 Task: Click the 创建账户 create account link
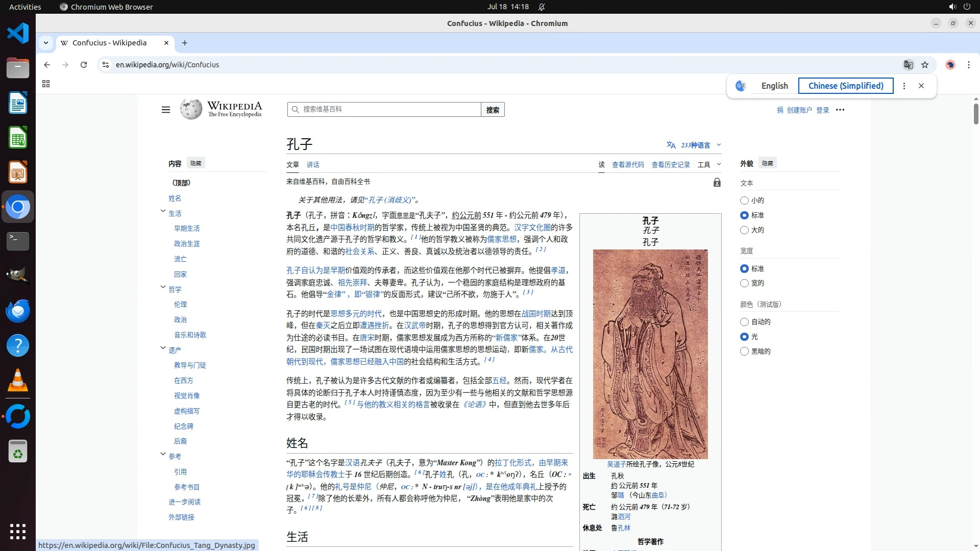799,110
